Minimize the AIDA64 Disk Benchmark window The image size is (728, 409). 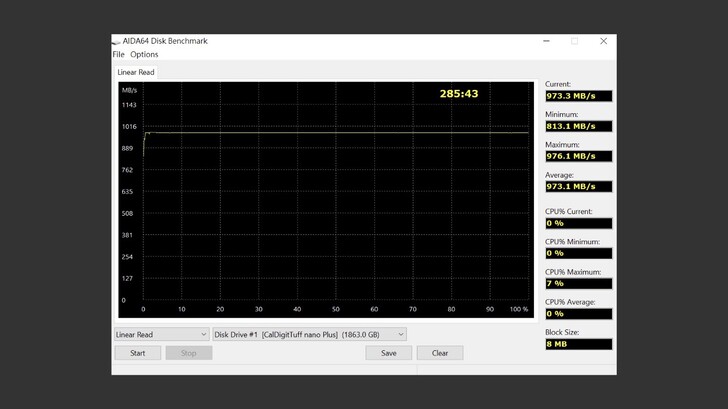coord(546,41)
